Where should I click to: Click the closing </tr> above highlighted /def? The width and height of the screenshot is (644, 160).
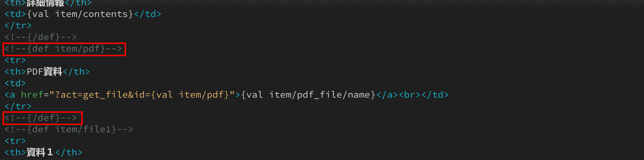pos(18,106)
